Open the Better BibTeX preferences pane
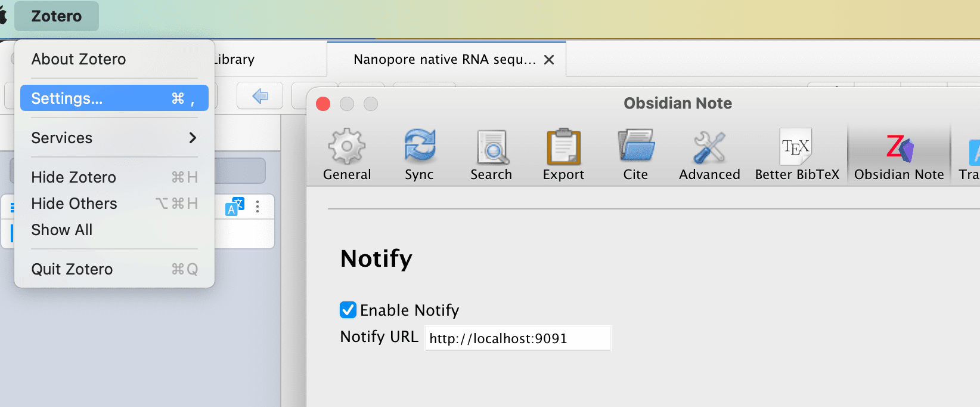980x407 pixels. pos(797,155)
